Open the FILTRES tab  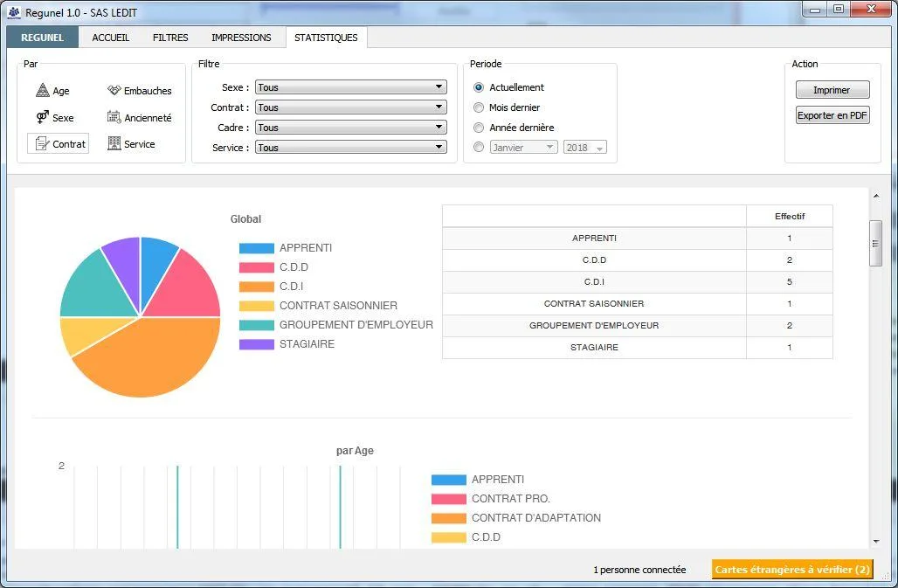pos(170,38)
